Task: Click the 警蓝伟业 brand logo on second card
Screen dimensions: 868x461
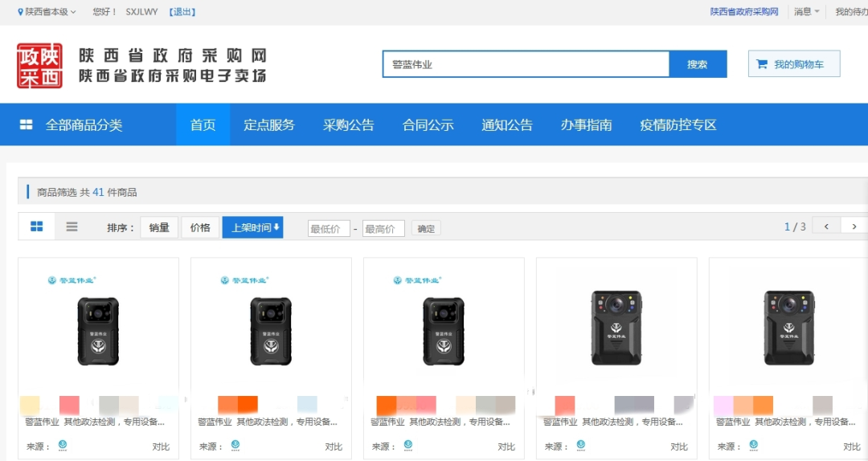Action: 244,280
